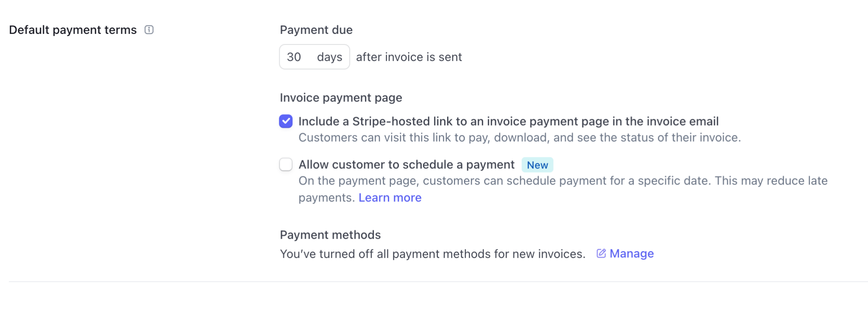Open the days unit selector in Payment due

point(330,57)
